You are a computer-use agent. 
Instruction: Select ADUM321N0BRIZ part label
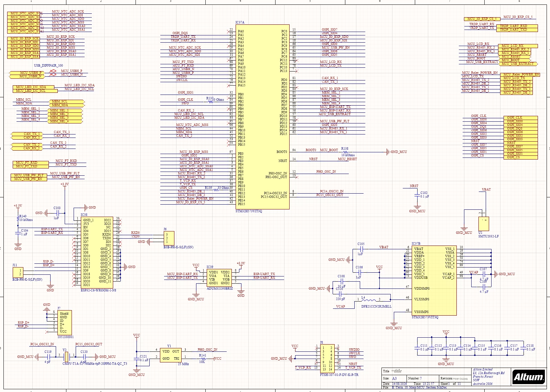point(220,288)
